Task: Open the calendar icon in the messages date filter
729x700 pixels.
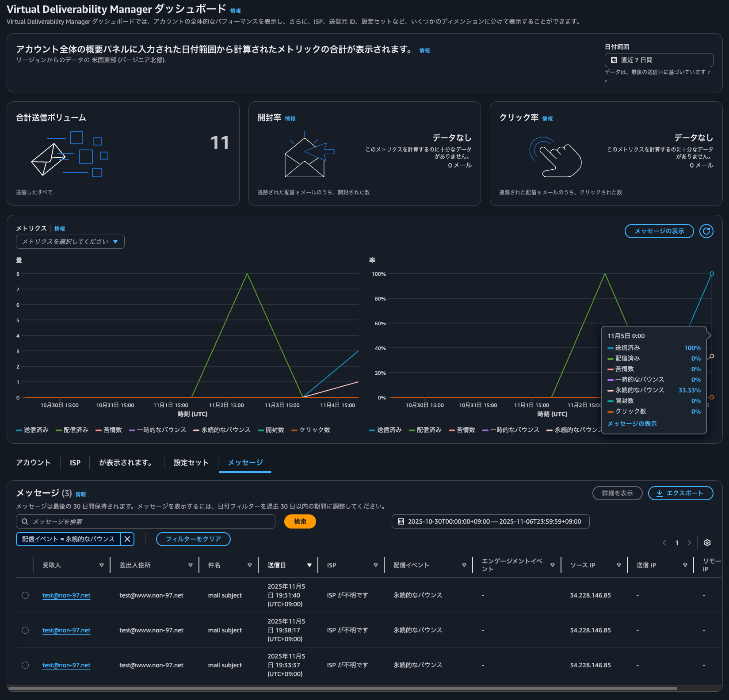Action: pos(400,521)
